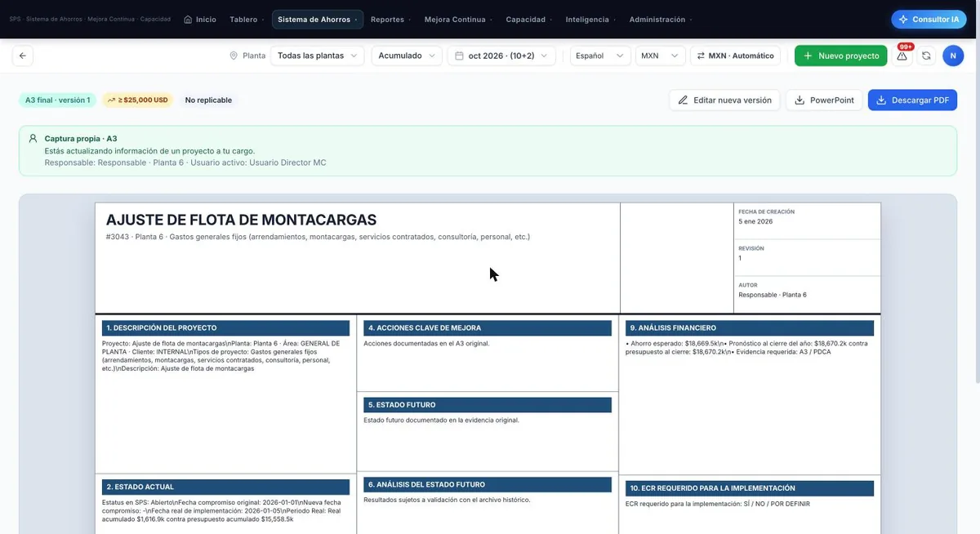
Task: Click the No replicable badge
Action: [x=208, y=100]
